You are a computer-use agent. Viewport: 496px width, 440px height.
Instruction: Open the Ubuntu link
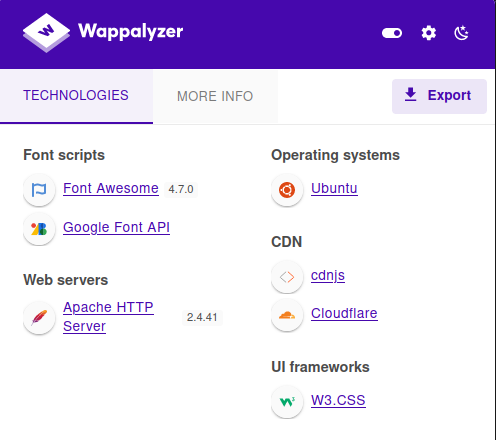tap(334, 189)
